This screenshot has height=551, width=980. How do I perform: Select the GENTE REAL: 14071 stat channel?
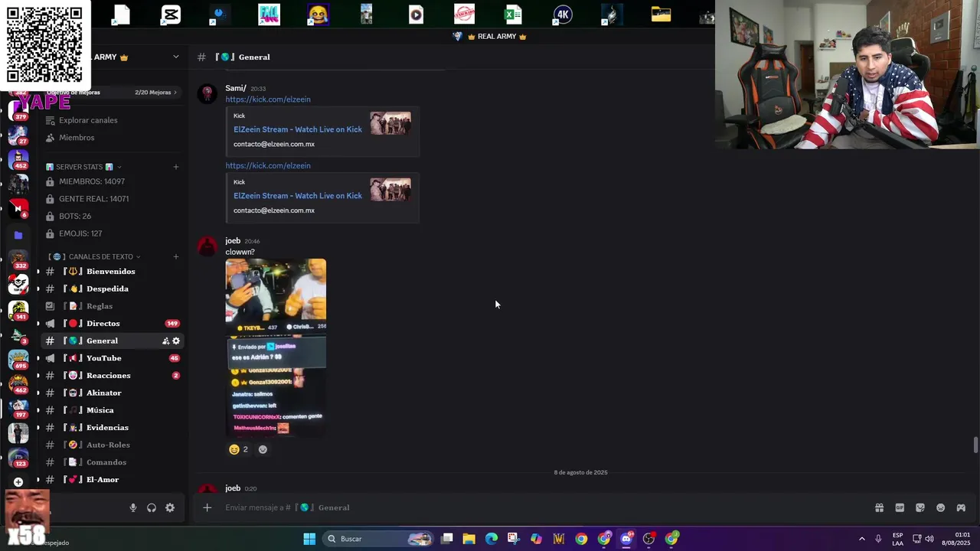(93, 199)
